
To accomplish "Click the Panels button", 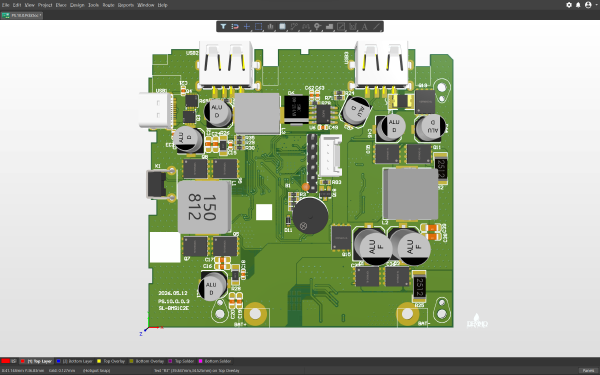I will click(589, 370).
